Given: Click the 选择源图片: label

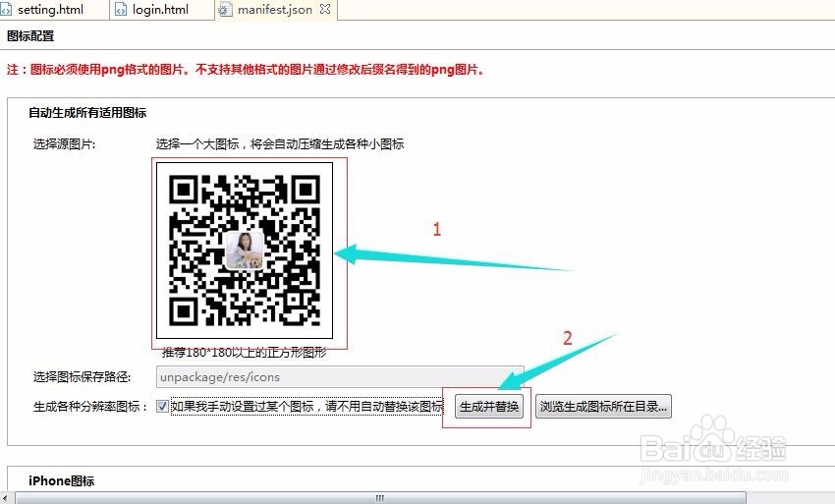Looking at the screenshot, I should coord(65,143).
